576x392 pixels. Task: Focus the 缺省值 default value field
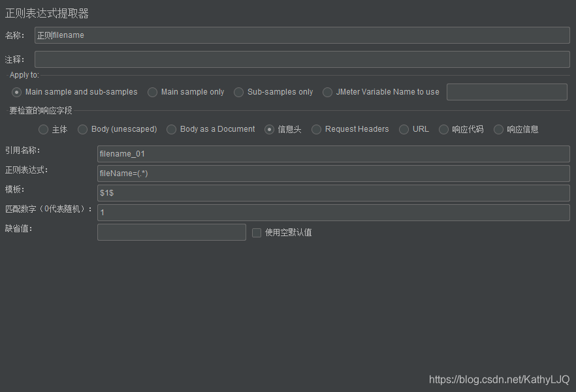tap(172, 232)
